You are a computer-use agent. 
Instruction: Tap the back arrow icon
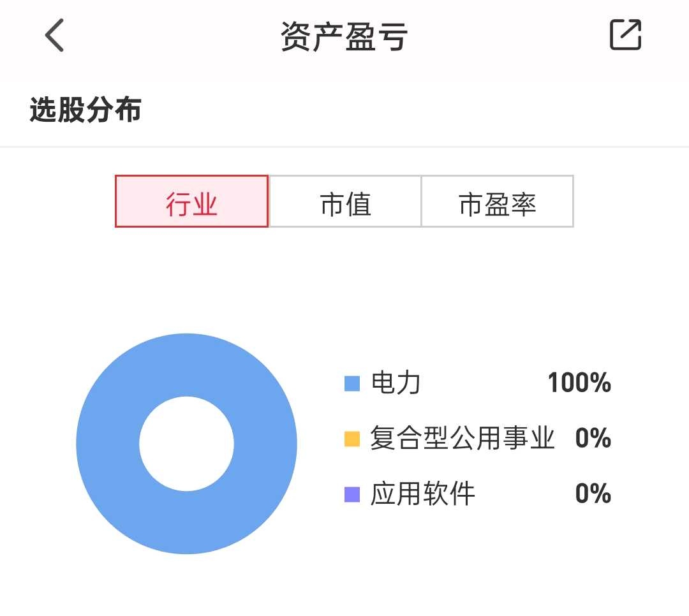[x=54, y=35]
